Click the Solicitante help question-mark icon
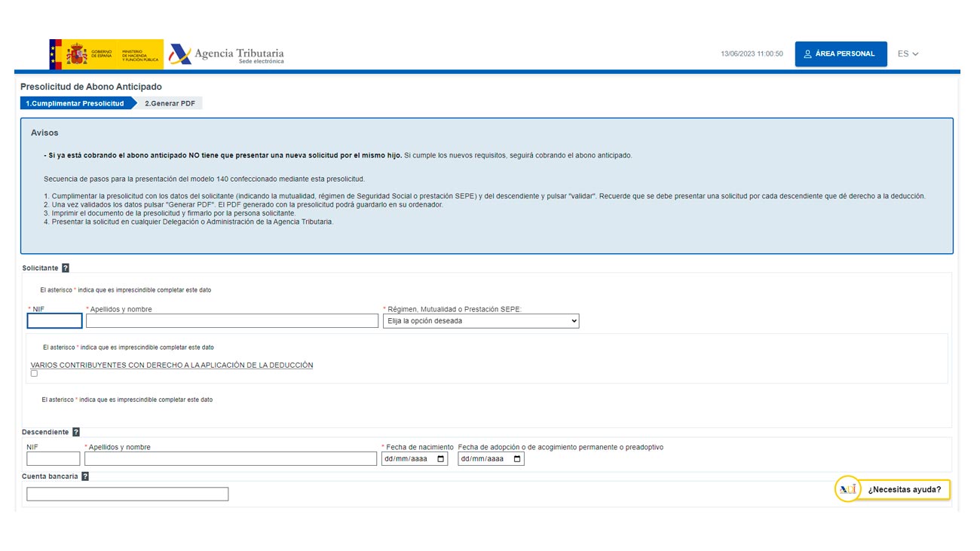The image size is (980, 551). point(66,268)
